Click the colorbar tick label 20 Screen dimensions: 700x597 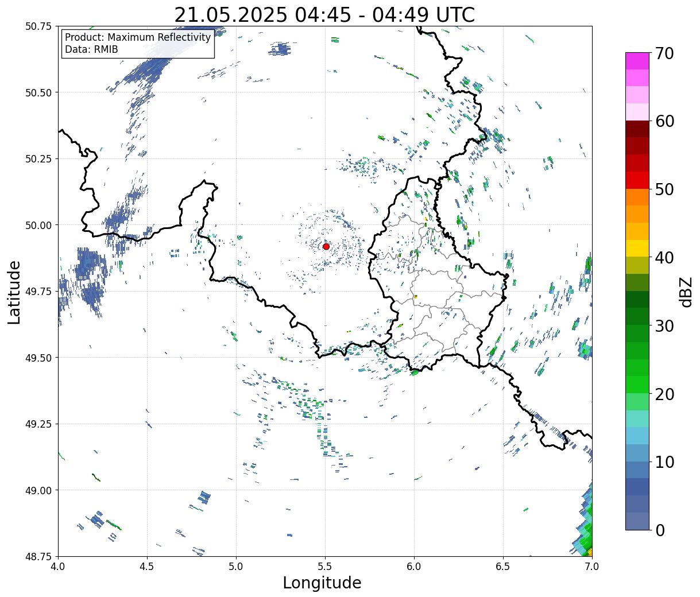664,394
